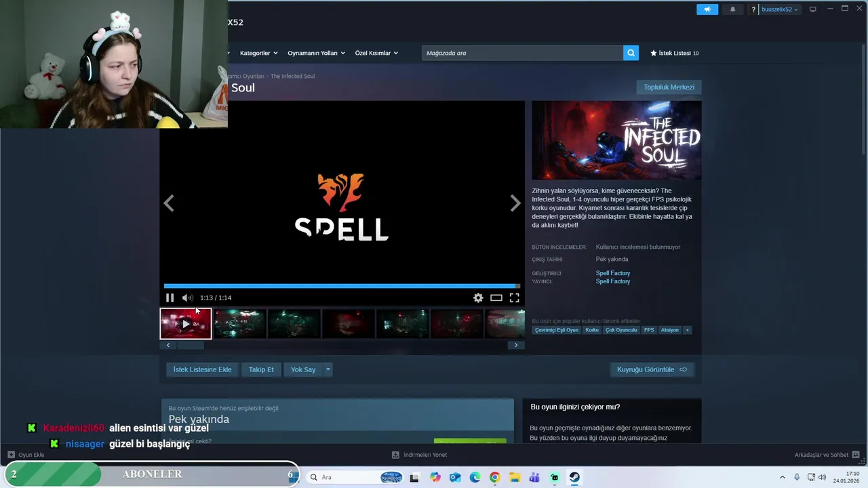Show hidden system tray icons
The image size is (868, 488).
point(782,477)
